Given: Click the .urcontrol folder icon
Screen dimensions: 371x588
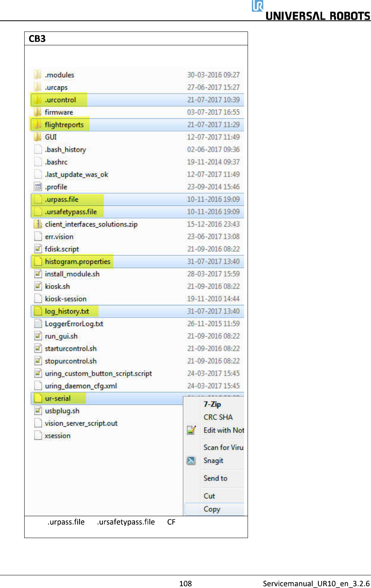Looking at the screenshot, I should click(x=38, y=99).
